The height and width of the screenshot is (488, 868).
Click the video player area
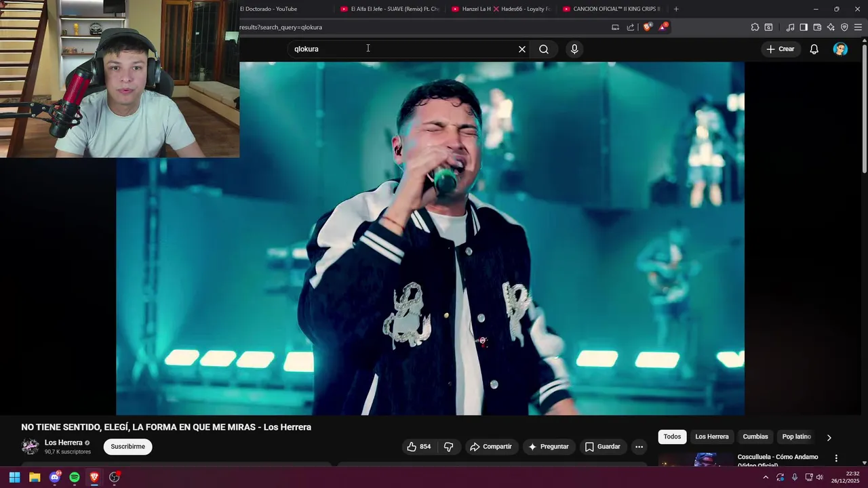coord(430,239)
